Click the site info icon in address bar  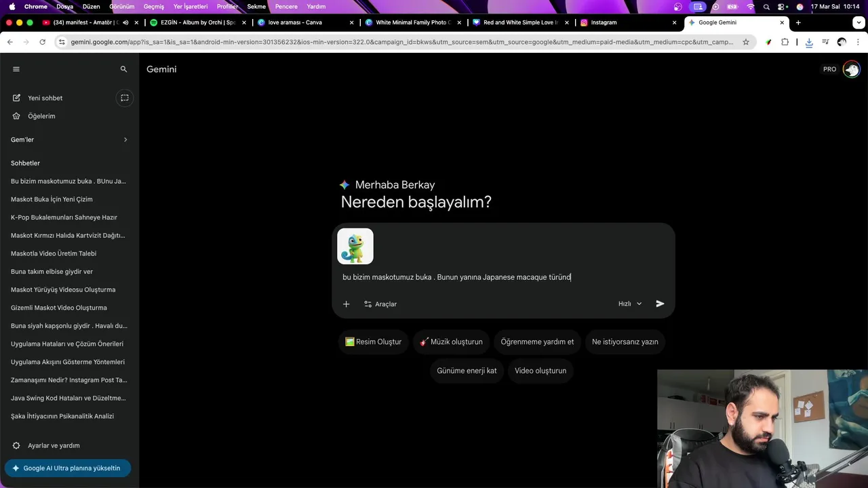(62, 42)
